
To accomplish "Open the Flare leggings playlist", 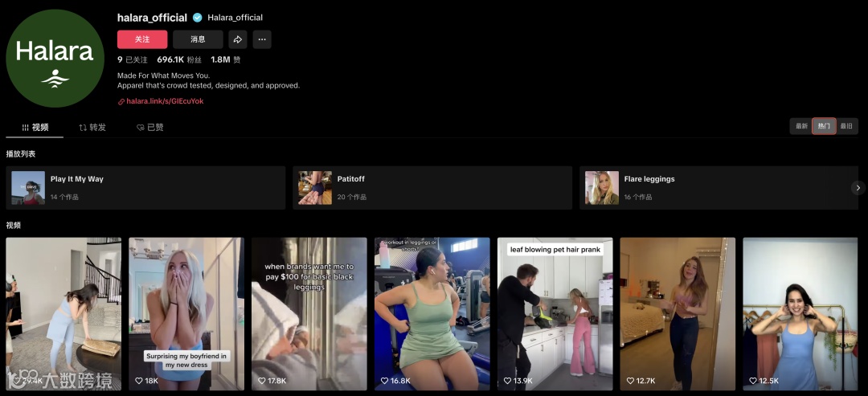I will (719, 188).
